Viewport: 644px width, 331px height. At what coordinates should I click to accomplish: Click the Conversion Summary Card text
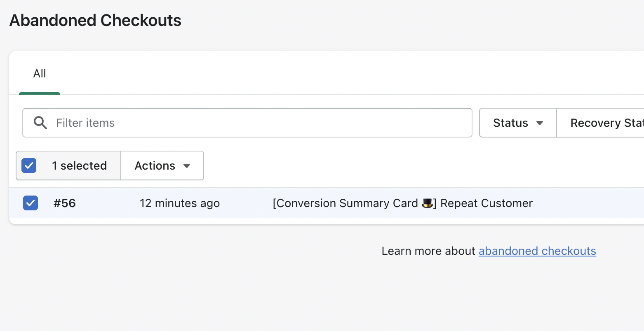click(345, 203)
